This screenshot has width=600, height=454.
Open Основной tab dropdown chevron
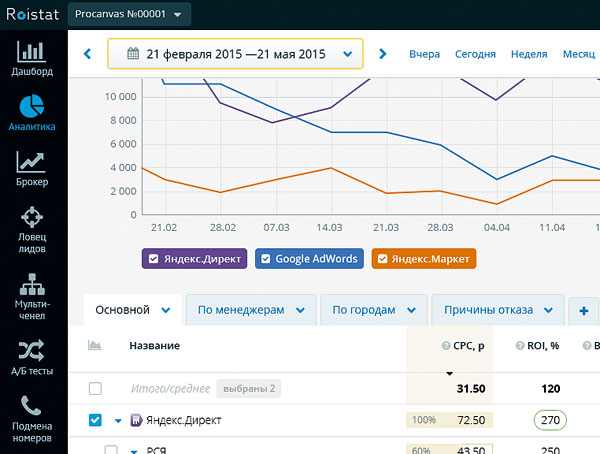point(166,310)
